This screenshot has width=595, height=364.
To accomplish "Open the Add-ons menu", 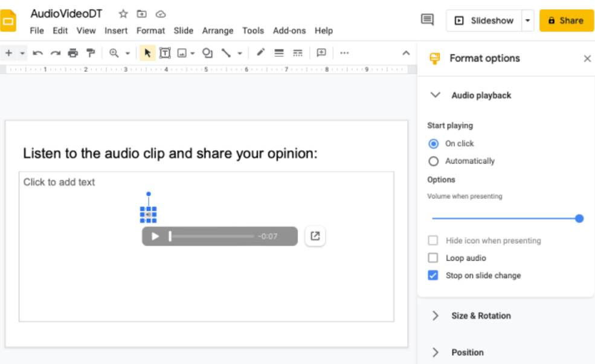I will tap(289, 31).
